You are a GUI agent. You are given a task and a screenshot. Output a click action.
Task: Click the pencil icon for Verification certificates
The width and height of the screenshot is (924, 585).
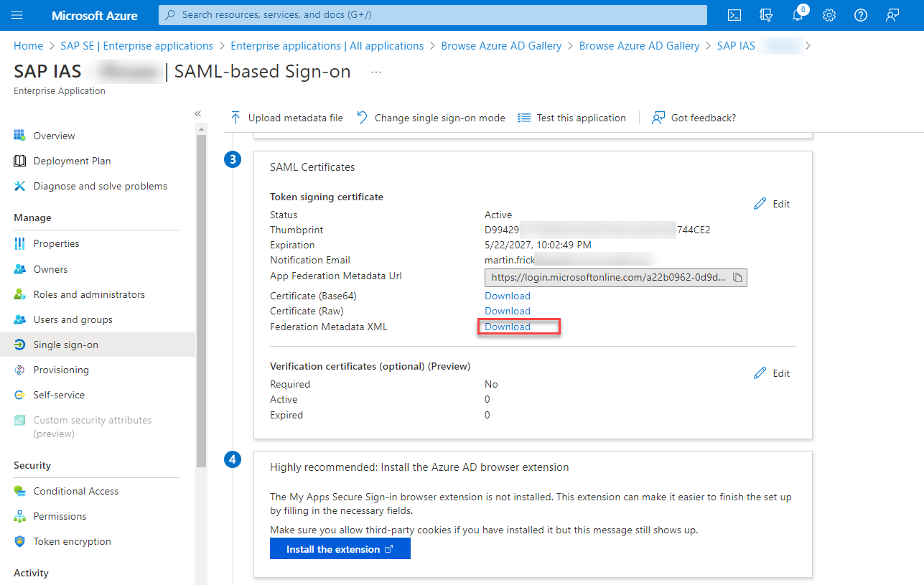pyautogui.click(x=760, y=373)
